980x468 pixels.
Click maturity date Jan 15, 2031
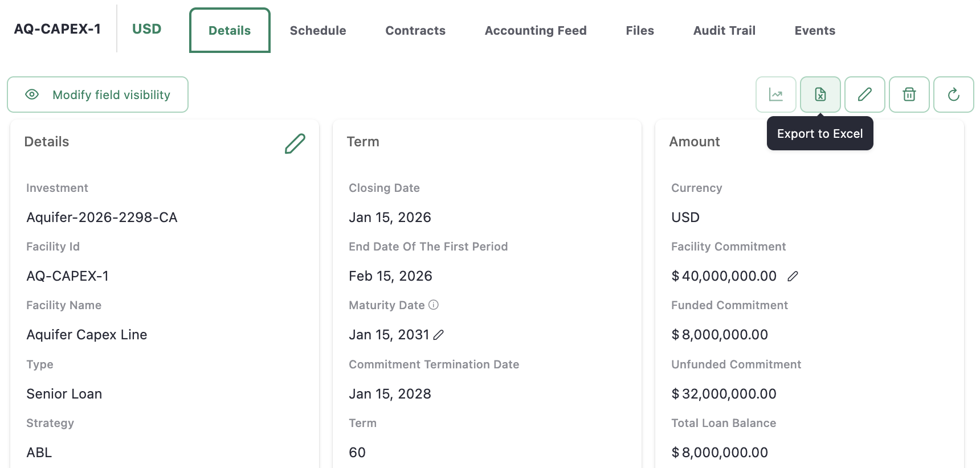point(389,335)
